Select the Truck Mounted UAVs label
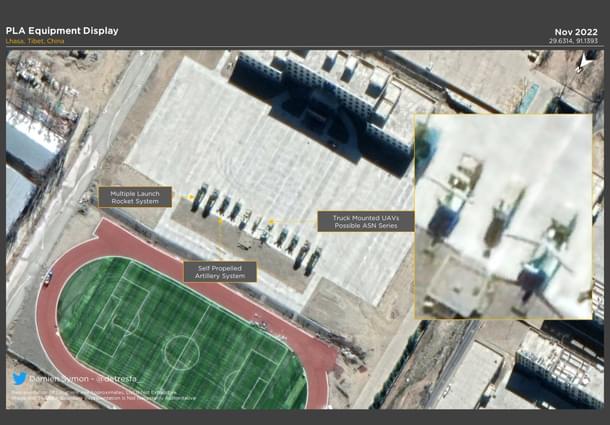This screenshot has height=425, width=610. pos(365,221)
